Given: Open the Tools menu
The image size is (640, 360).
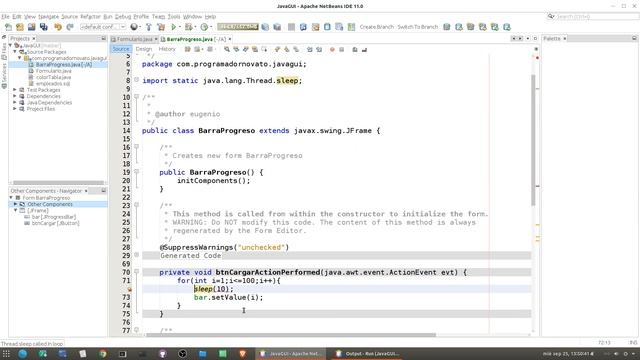Looking at the screenshot, I should point(174,17).
